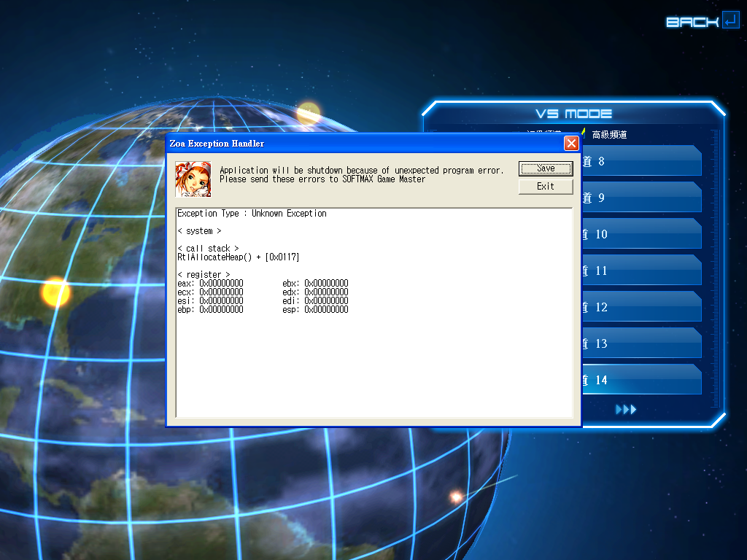Viewport: 747px width, 560px height.
Task: Select channel 11 in VS Mode list
Action: 641,271
